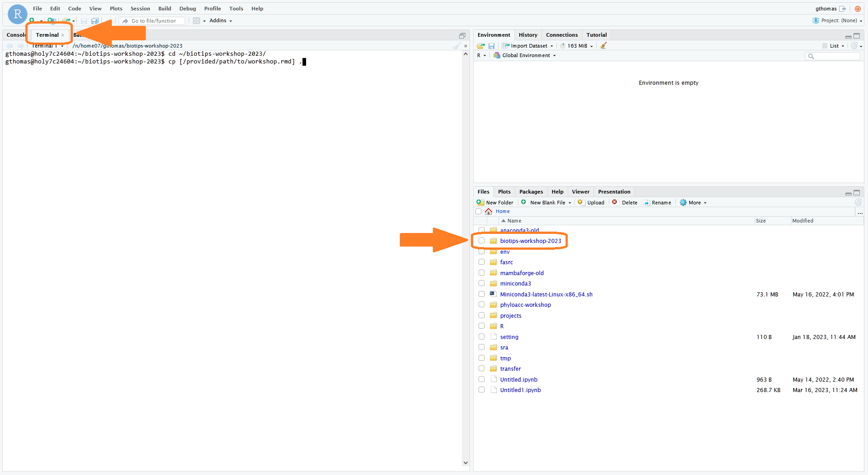Refresh the file listing
This screenshot has width=868, height=475.
[x=858, y=202]
